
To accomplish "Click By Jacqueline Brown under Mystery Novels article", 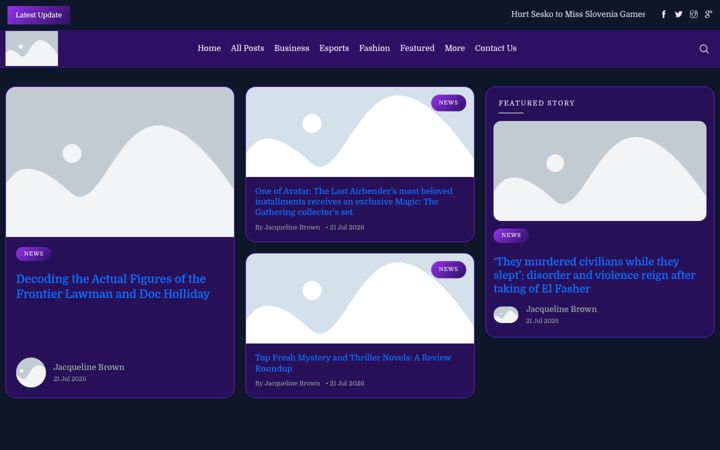I will click(x=287, y=383).
